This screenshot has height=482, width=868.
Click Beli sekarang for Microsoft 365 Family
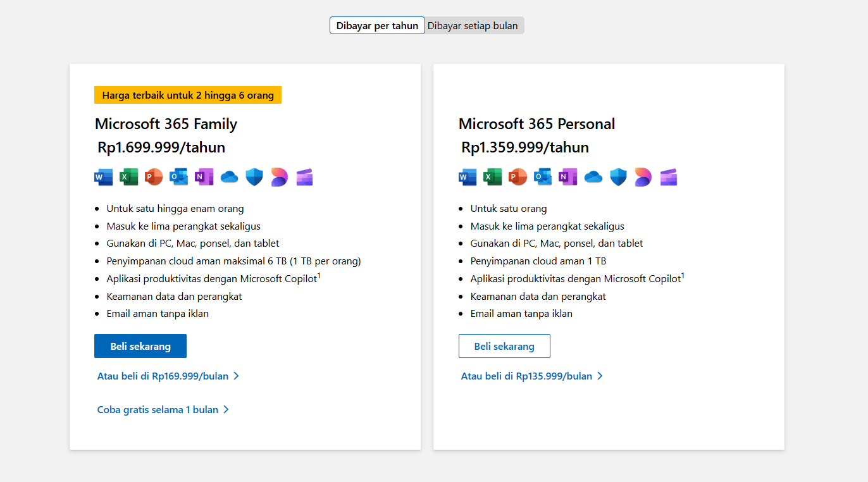(x=140, y=346)
